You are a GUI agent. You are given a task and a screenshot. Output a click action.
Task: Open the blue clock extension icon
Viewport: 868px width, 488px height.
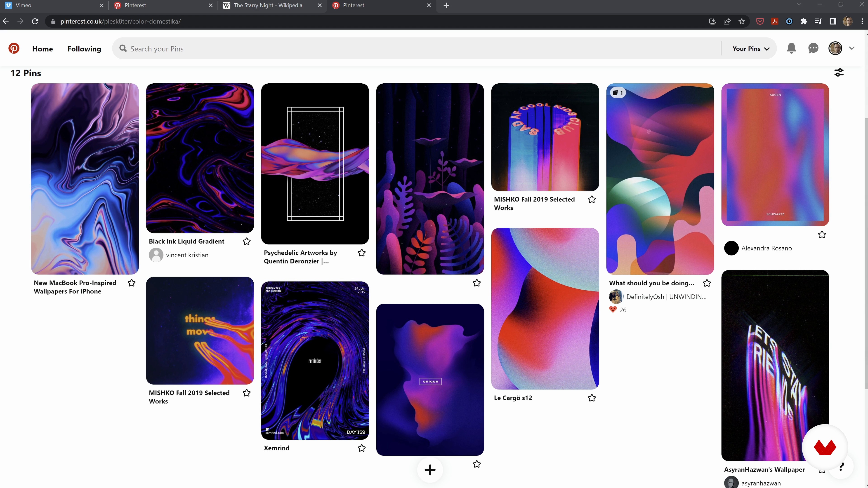coord(789,21)
